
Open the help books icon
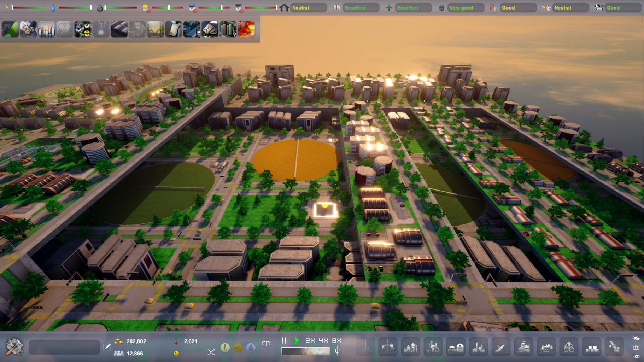228,29
